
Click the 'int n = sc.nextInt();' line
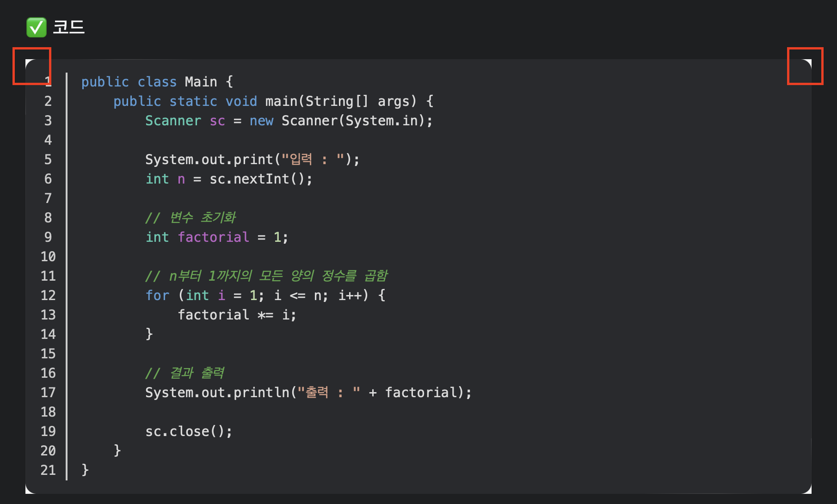click(x=229, y=179)
